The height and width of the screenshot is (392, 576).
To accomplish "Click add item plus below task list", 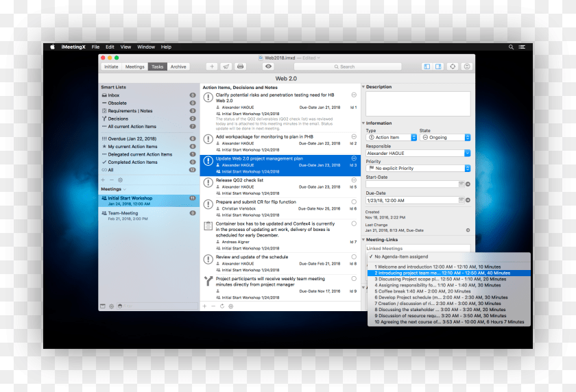I will 204,306.
